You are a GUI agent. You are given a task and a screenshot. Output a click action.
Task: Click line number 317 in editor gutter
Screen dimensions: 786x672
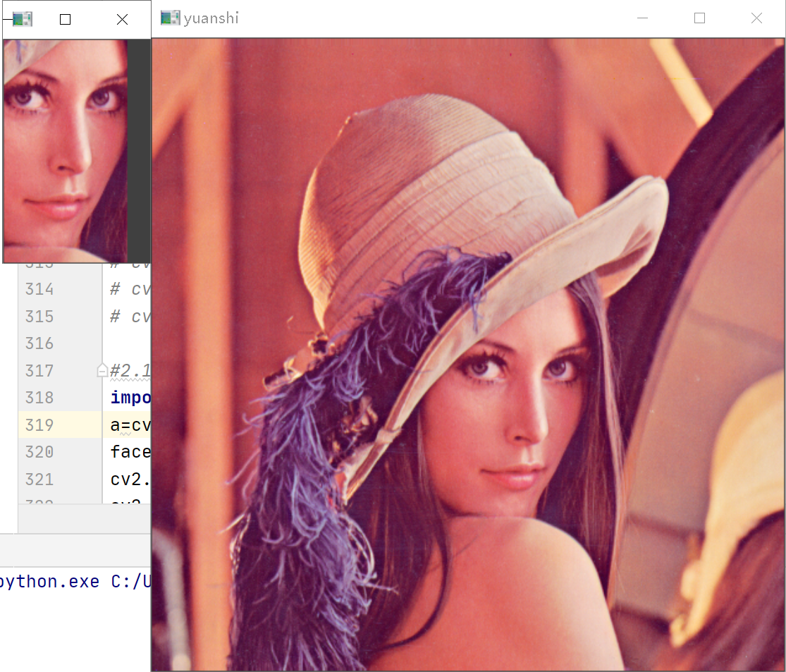coord(39,371)
